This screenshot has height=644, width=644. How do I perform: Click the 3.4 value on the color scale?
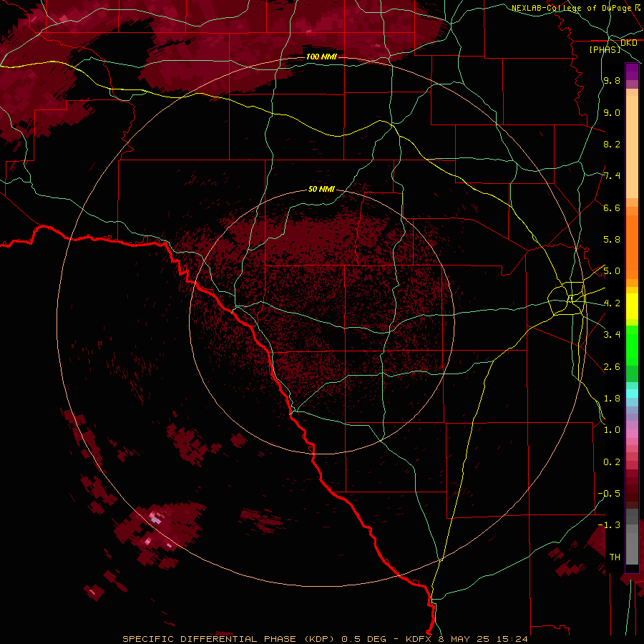pyautogui.click(x=612, y=335)
